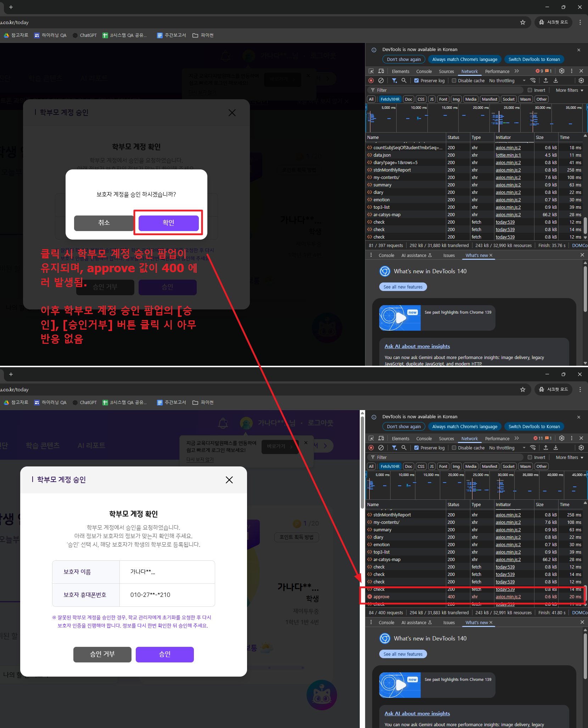Open the Issues drawer tab in lower DevTools
Image resolution: width=588 pixels, height=728 pixels.
tap(449, 623)
